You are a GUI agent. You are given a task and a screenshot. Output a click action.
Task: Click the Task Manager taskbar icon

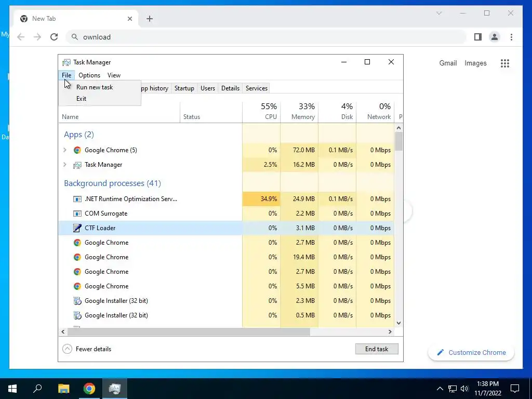click(x=115, y=389)
